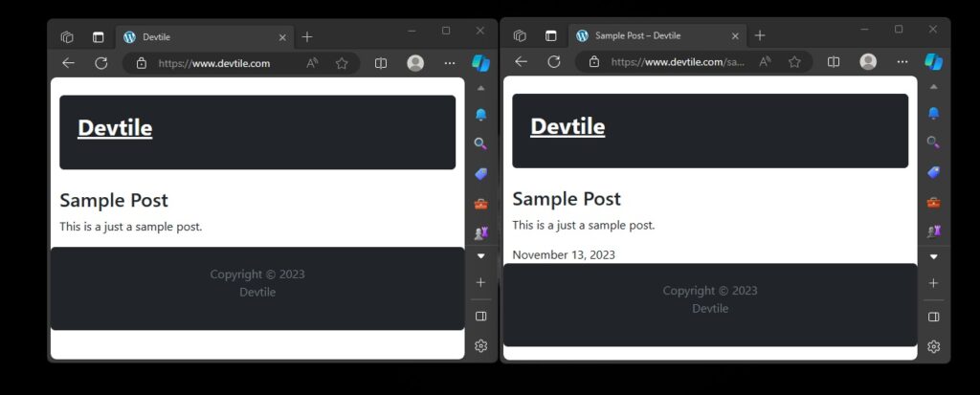Click 'November 13, 2023' date in right window
980x395 pixels.
tap(564, 255)
